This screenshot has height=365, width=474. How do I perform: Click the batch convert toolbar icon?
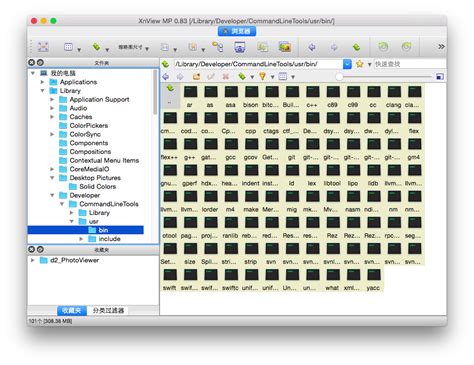click(262, 47)
